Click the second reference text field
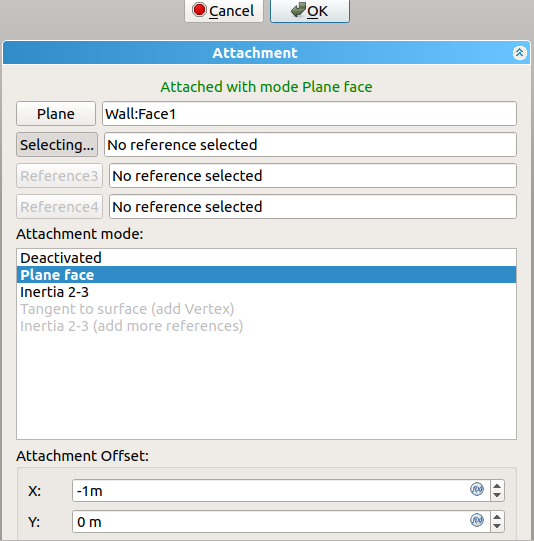Viewport: 534px width, 541px height. 310,145
